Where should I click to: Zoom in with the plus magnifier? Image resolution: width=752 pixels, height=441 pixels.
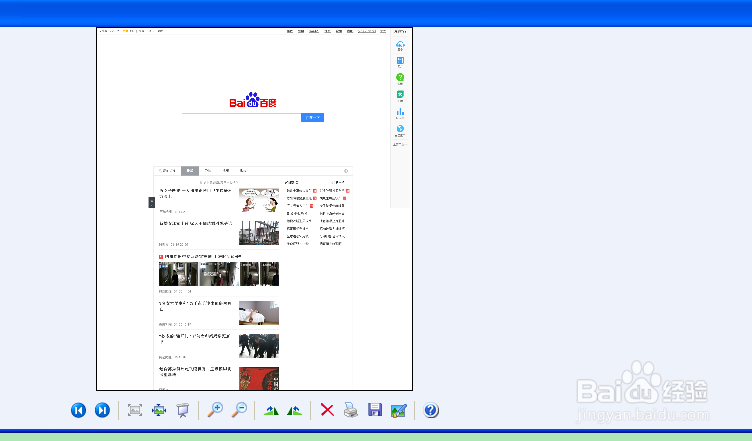[x=215, y=410]
